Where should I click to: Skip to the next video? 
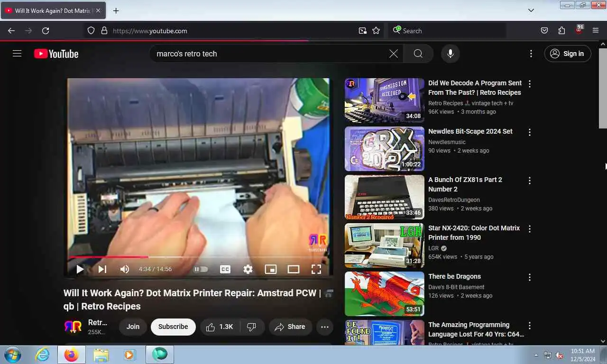click(102, 269)
